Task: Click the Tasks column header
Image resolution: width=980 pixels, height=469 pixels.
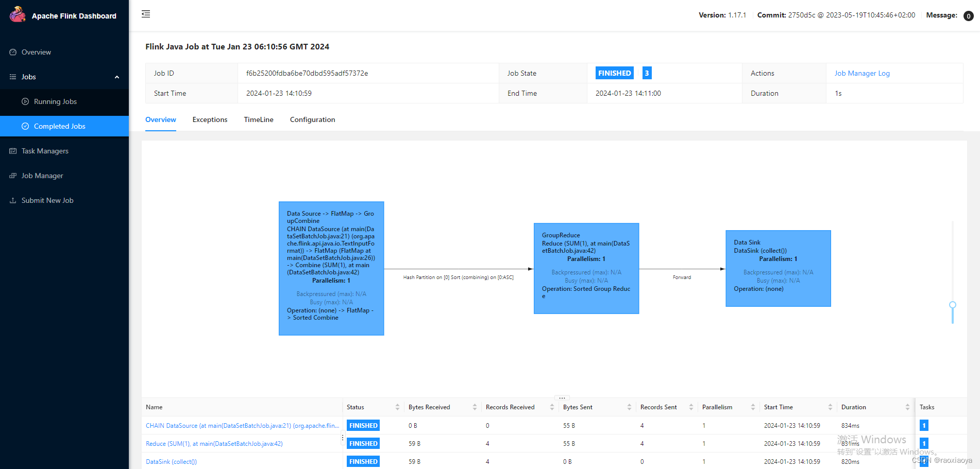Action: coord(927,407)
